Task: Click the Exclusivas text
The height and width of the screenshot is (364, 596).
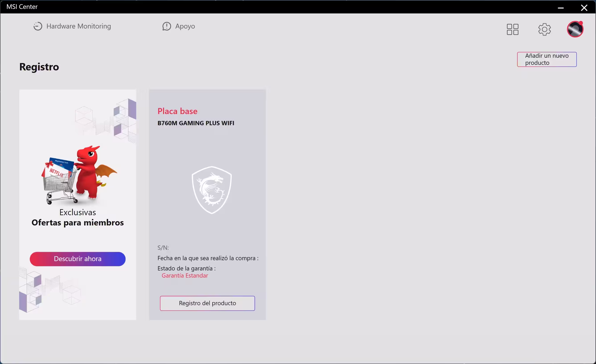Action: click(78, 212)
